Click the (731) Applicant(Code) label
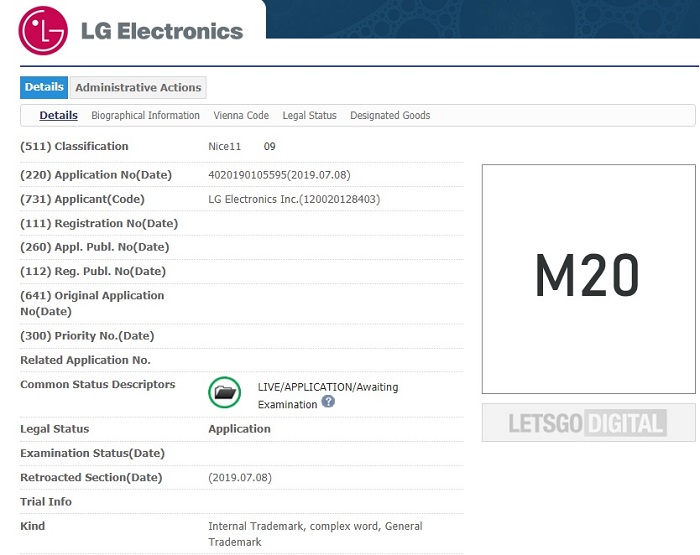 click(x=83, y=199)
